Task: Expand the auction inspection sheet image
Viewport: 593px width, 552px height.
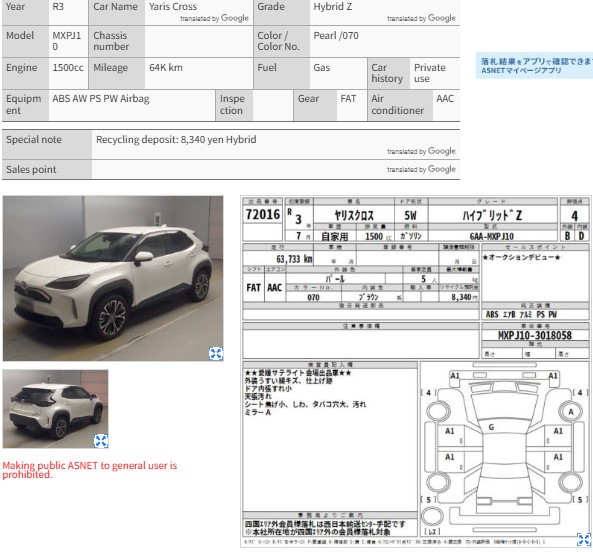Action: 584,539
